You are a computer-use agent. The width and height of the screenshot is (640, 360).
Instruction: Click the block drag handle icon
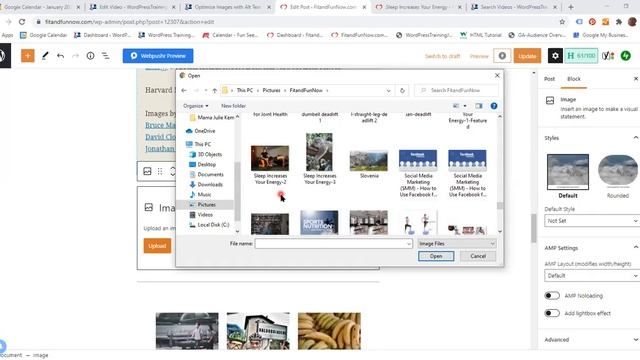pos(160,171)
